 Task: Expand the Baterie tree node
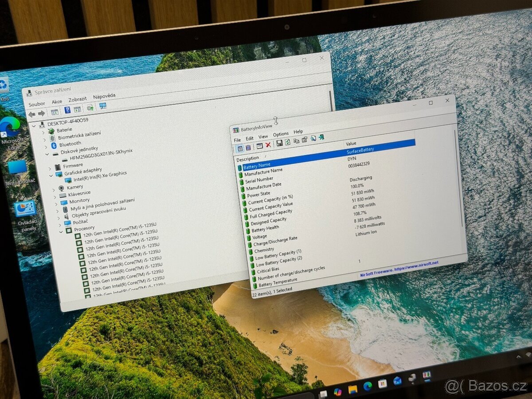pyautogui.click(x=43, y=132)
